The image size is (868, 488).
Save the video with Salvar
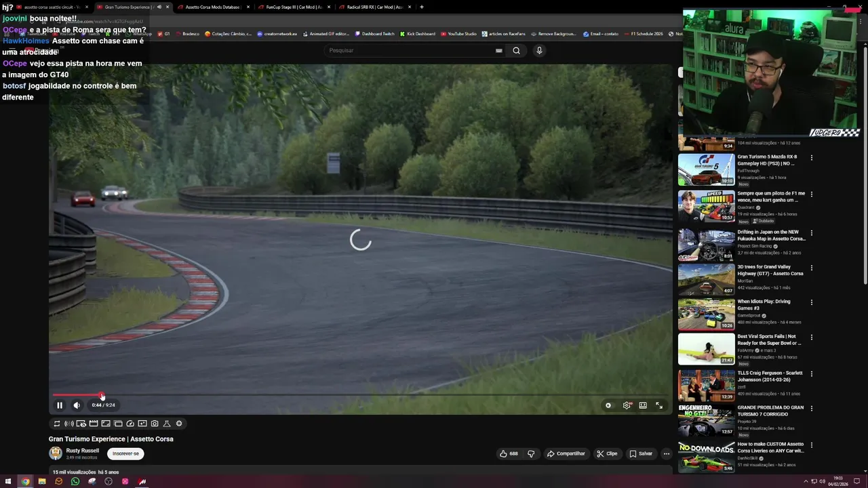click(x=641, y=453)
